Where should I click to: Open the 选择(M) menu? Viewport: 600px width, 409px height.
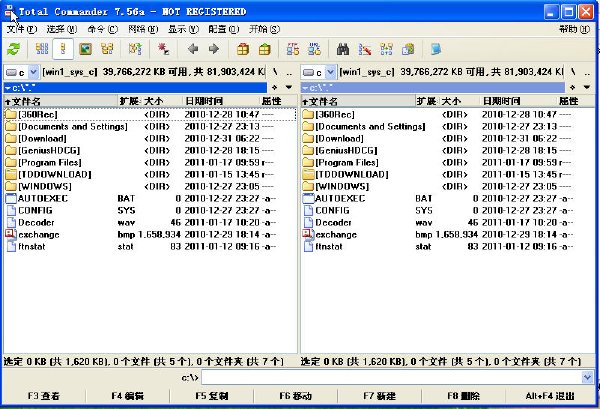tap(62, 29)
